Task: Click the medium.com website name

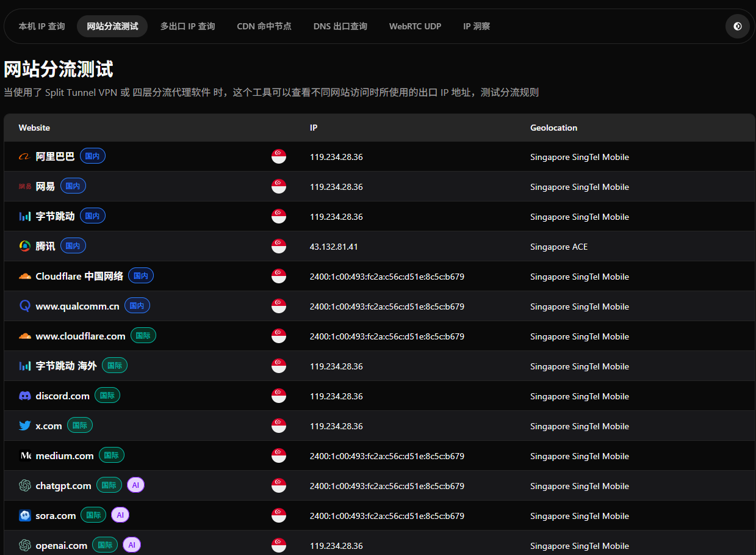Action: [65, 456]
